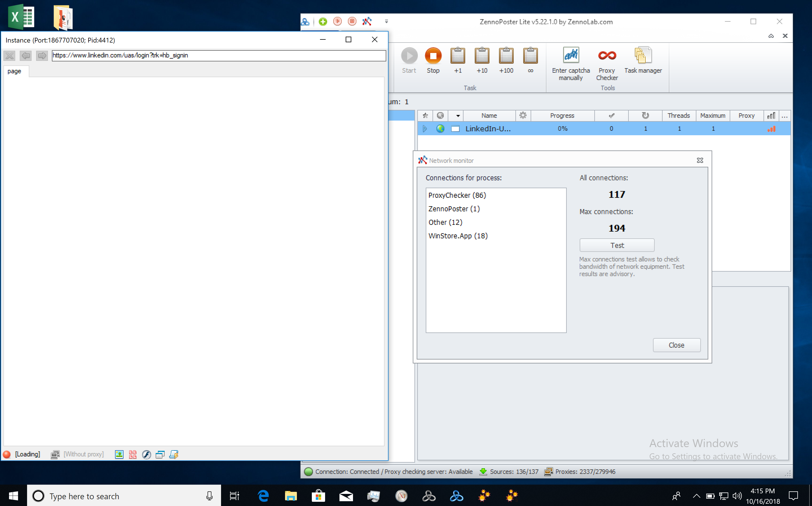This screenshot has width=812, height=506.
Task: Click the Windows search box
Action: coord(124,496)
